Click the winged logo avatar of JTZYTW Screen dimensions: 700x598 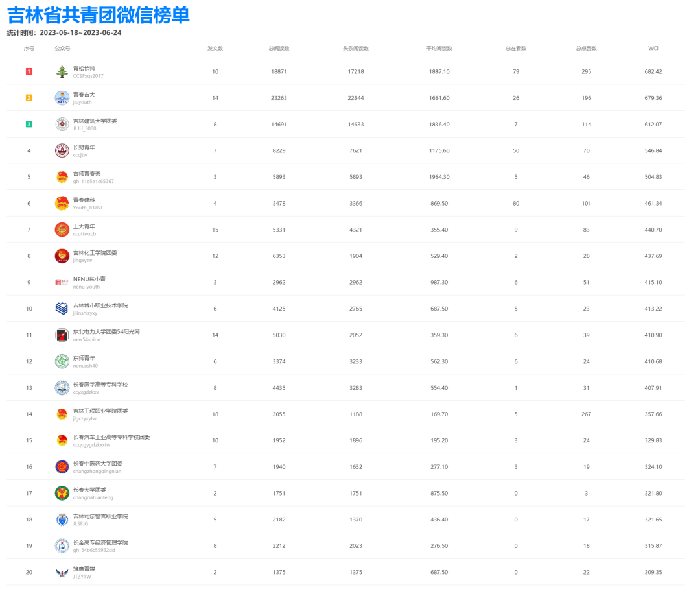coord(62,572)
